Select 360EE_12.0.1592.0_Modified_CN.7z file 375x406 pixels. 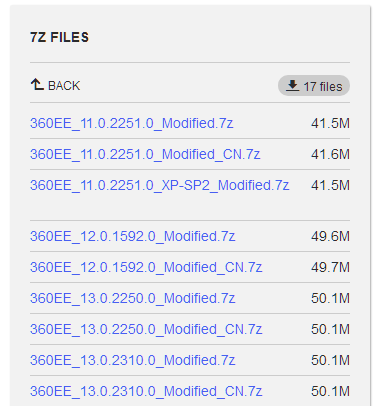coord(146,267)
